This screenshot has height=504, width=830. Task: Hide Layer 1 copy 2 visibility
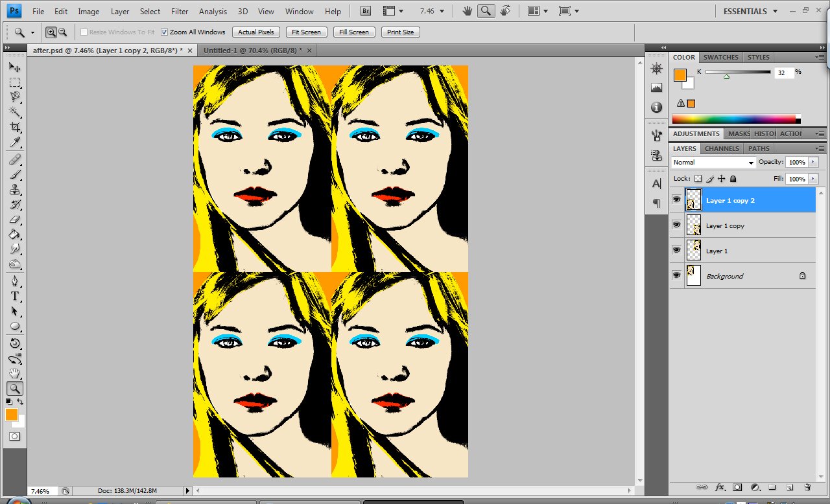click(676, 200)
